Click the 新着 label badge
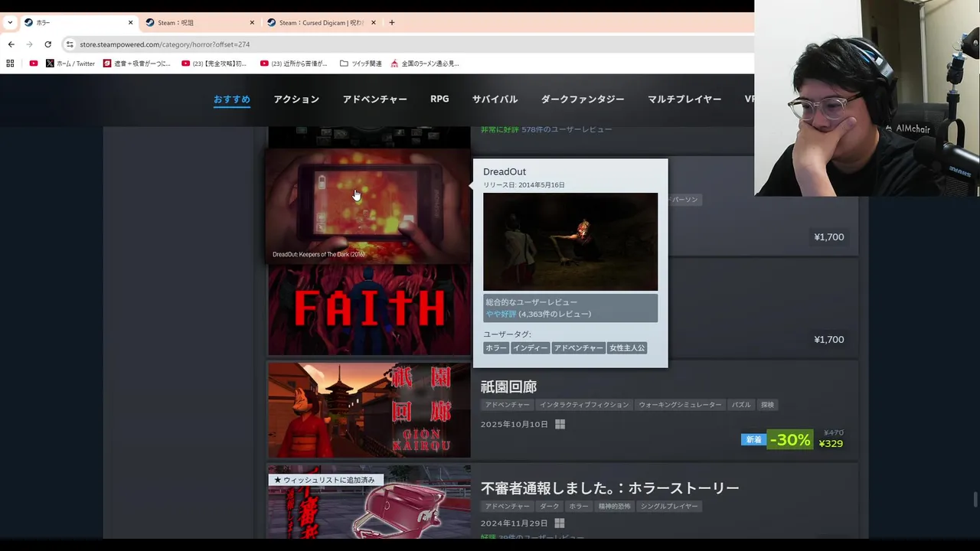 pyautogui.click(x=754, y=439)
